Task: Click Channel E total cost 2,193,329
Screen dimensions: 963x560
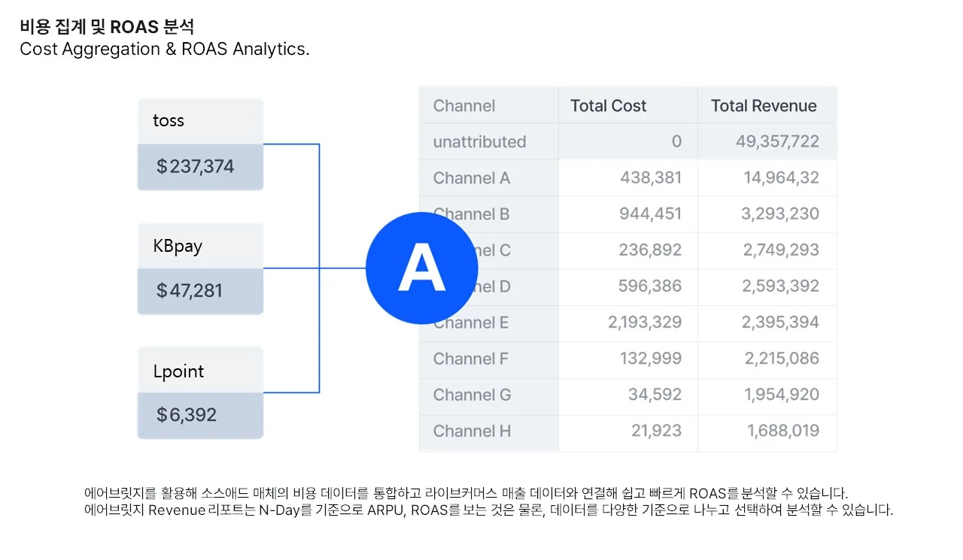Action: coord(645,322)
